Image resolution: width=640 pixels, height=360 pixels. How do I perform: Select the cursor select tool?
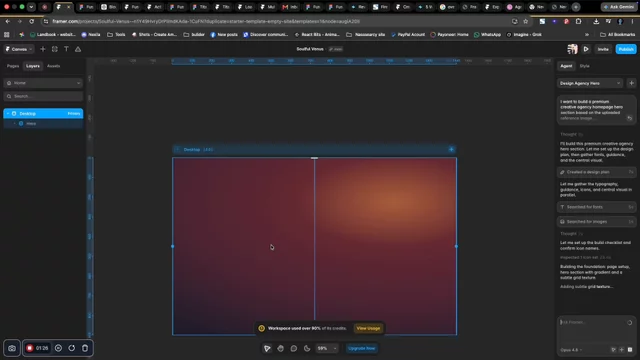pyautogui.click(x=267, y=348)
